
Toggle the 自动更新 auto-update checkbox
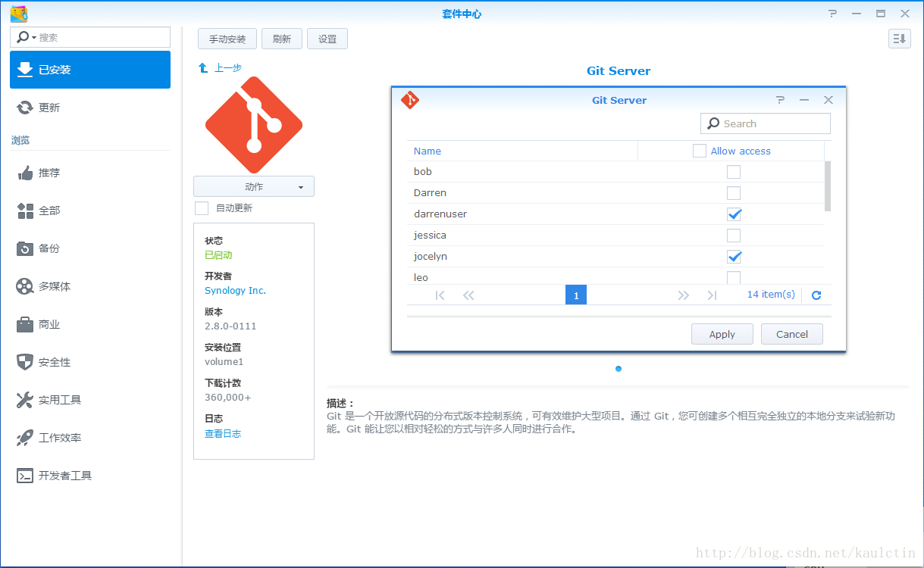(202, 208)
